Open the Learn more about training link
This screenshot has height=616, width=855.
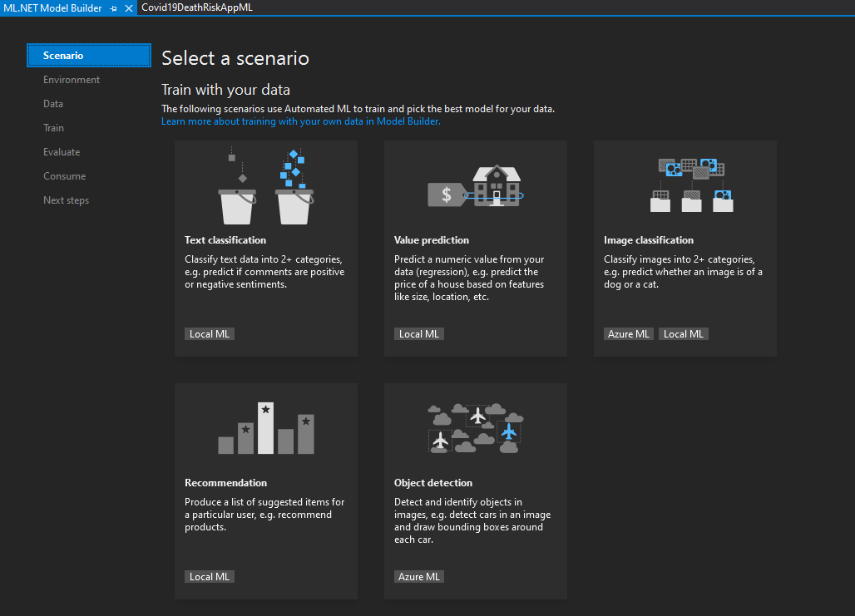(x=301, y=121)
